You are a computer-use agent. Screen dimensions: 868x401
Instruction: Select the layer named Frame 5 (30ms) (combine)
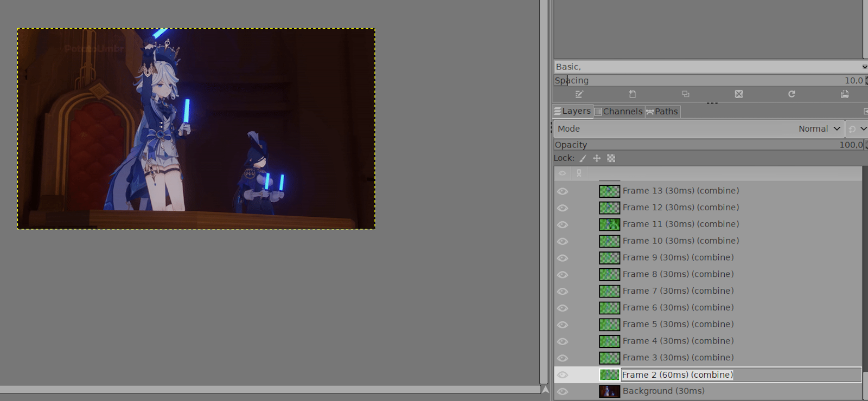678,324
